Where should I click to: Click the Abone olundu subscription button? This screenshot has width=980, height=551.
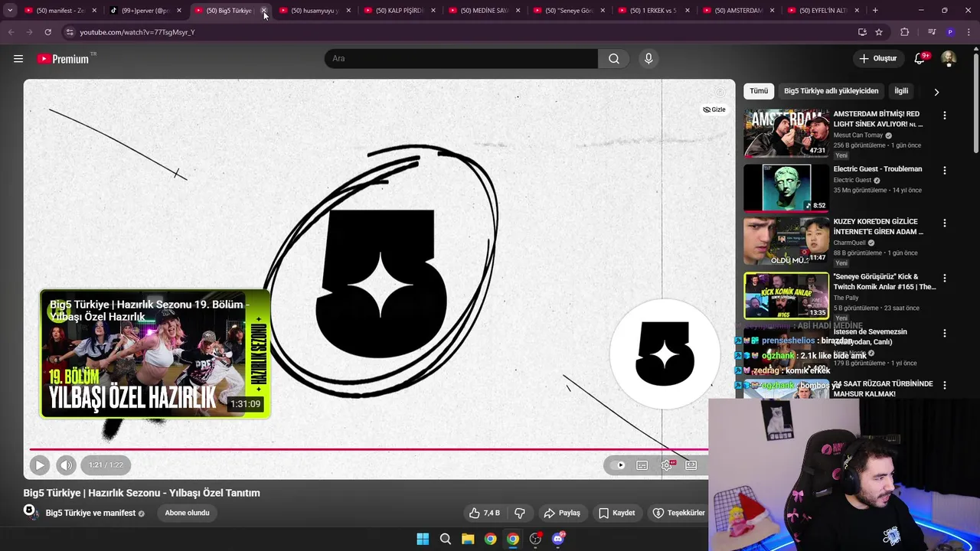pos(187,513)
